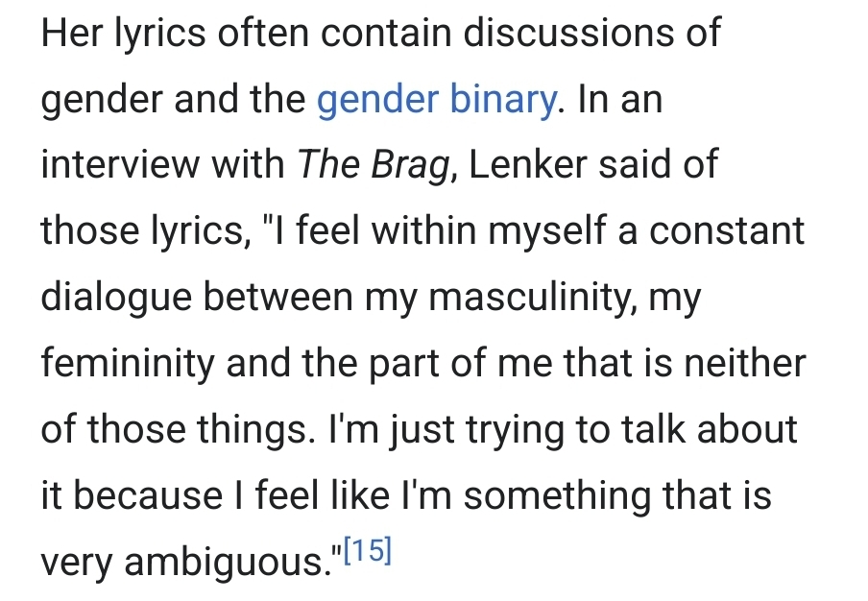Viewport: 868px width, 601px height.
Task: Click the italic title The Brag
Action: pos(374,164)
